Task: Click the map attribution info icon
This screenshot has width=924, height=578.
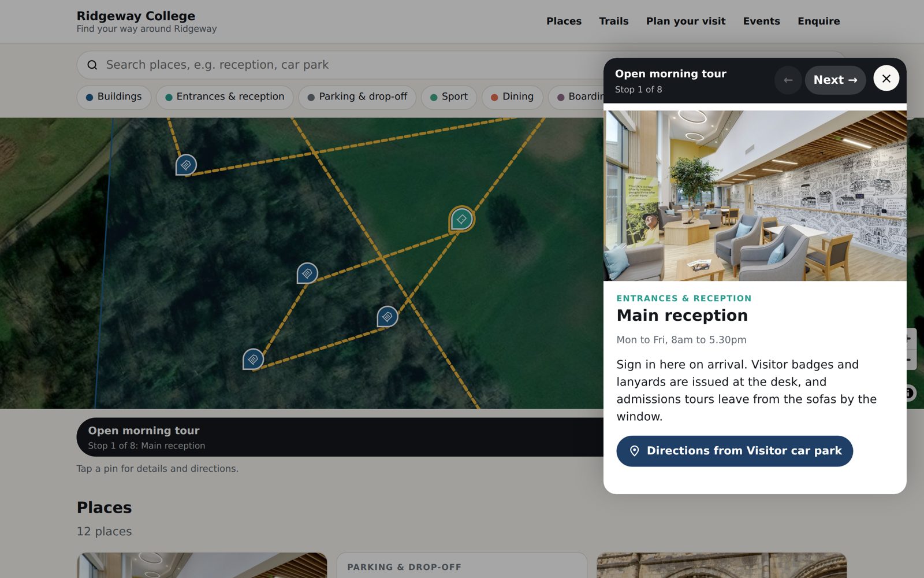Action: [x=910, y=393]
